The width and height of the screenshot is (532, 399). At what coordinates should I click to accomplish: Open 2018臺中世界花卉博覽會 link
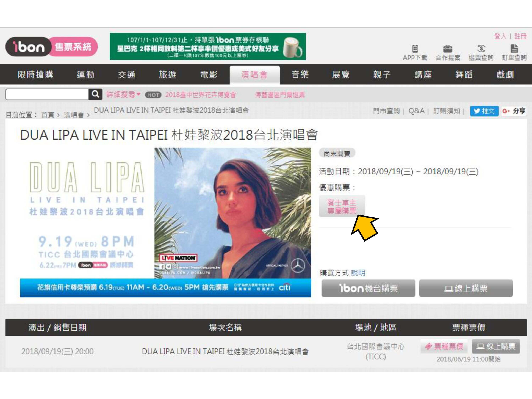[200, 95]
